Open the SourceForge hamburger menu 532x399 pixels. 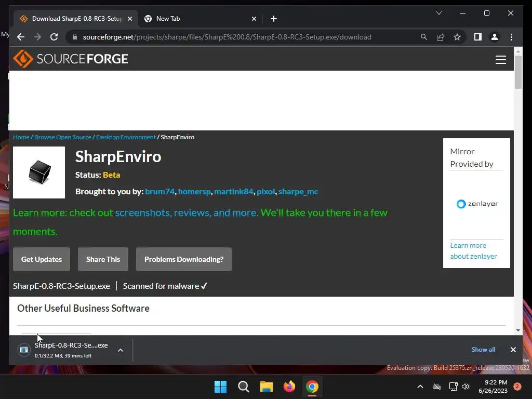(501, 60)
